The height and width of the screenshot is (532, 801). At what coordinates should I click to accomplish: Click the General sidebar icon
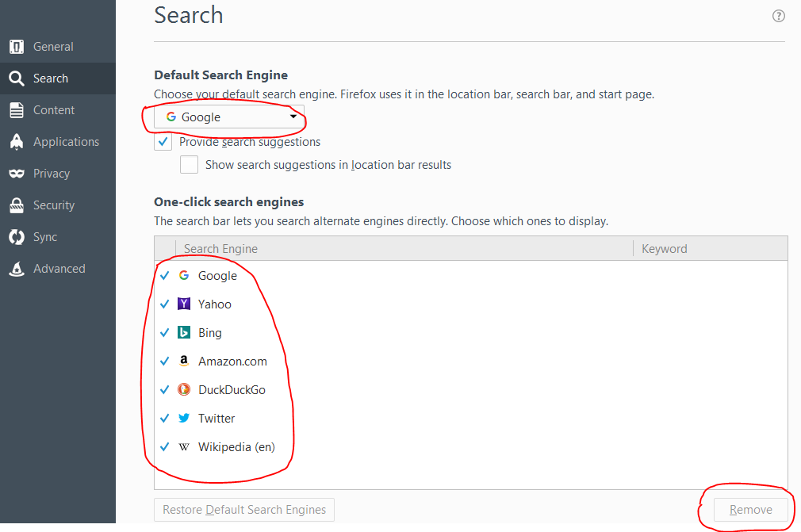[x=17, y=47]
